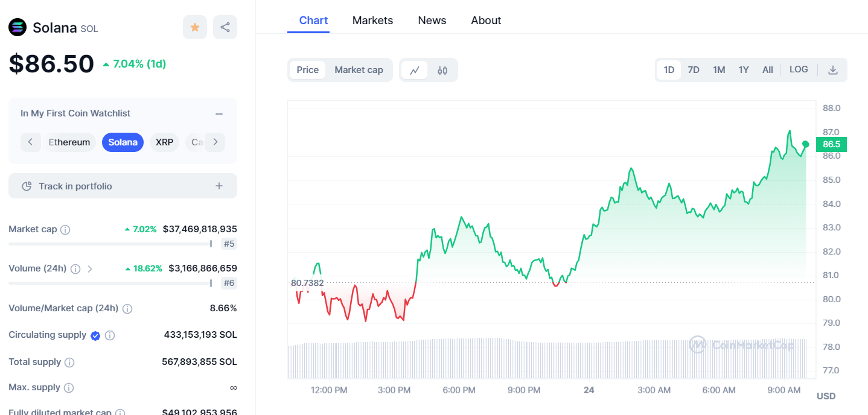Select the Ethereum watchlist chip
The height and width of the screenshot is (415, 868).
click(69, 142)
